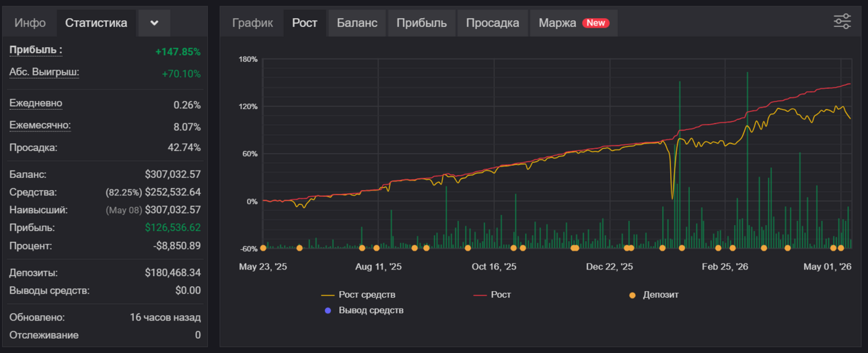Select the Рост chart tab
This screenshot has width=868, height=353.
pos(305,23)
